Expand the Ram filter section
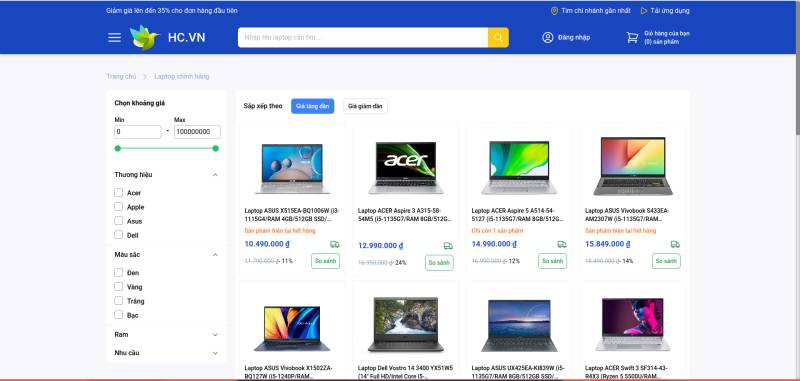Image resolution: width=800 pixels, height=381 pixels. 215,335
